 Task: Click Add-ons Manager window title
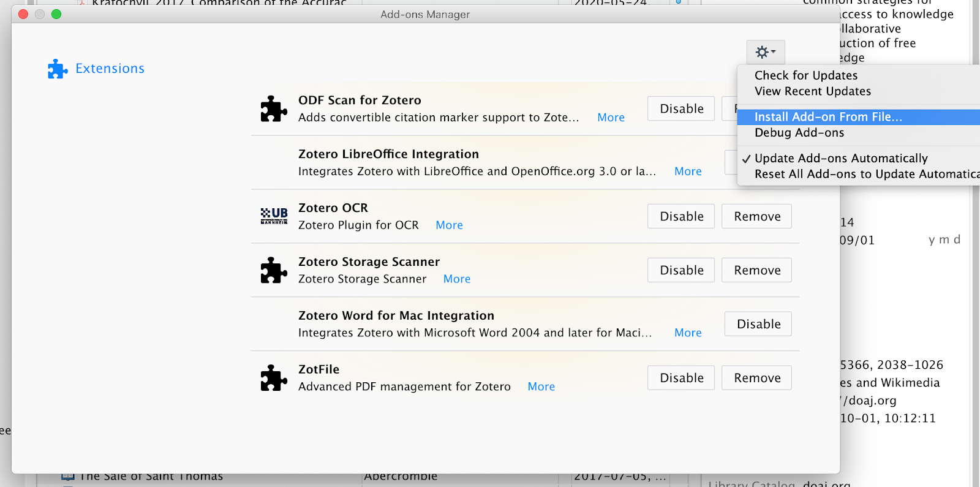(425, 14)
